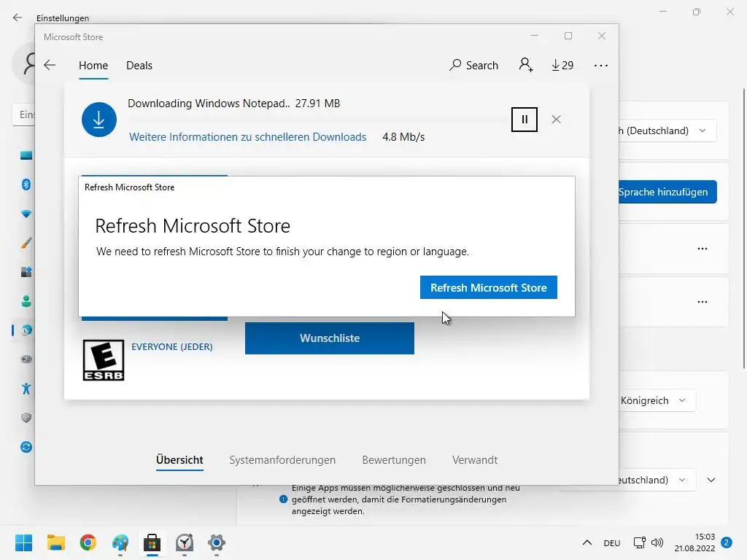Click the Einstellungen window scrollbar
Screen dimensions: 747x560
point(743,228)
